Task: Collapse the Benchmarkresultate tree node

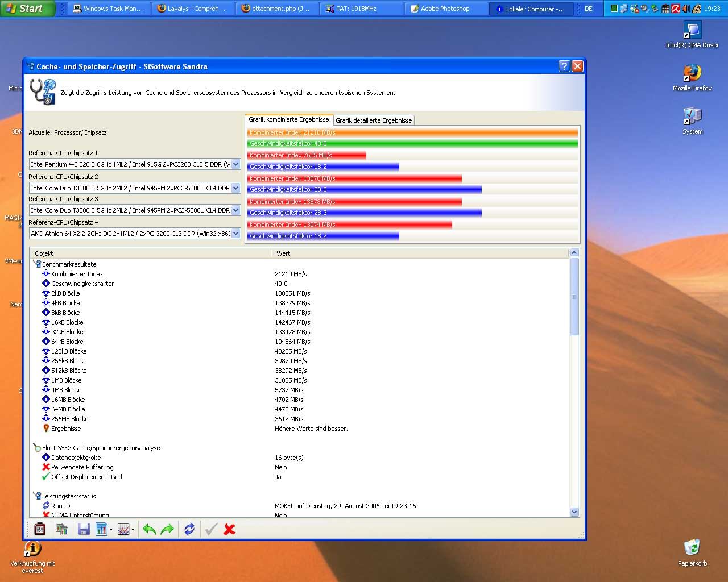Action: [36, 264]
